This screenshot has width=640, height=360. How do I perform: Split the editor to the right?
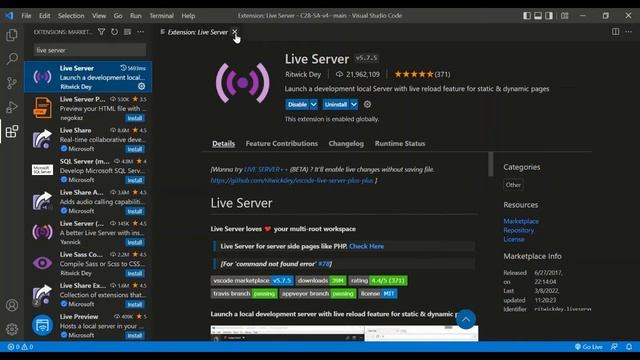coord(615,32)
